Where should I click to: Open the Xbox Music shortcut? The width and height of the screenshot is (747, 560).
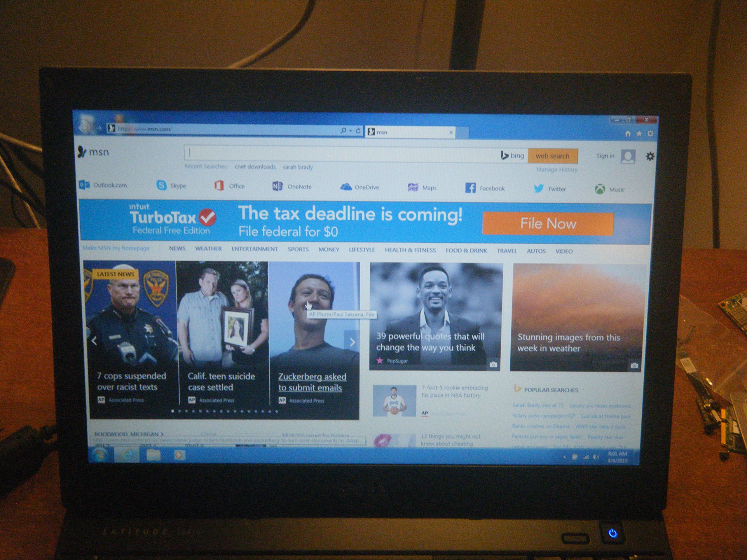(610, 189)
